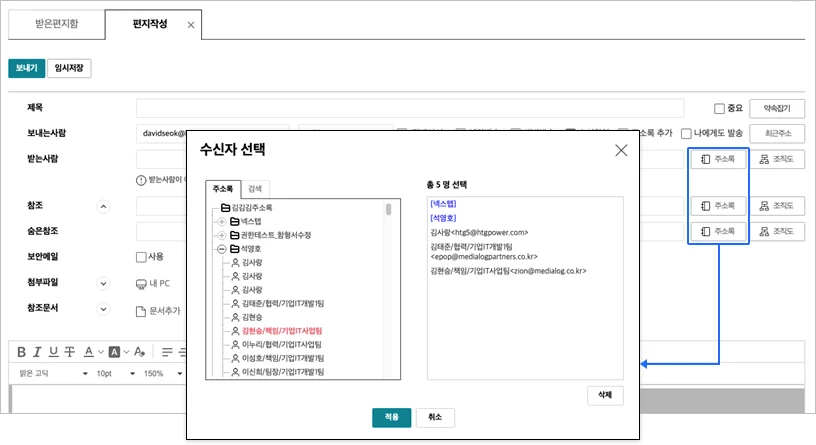Click the 내 PC attachment icon
The height and width of the screenshot is (445, 816).
141,284
